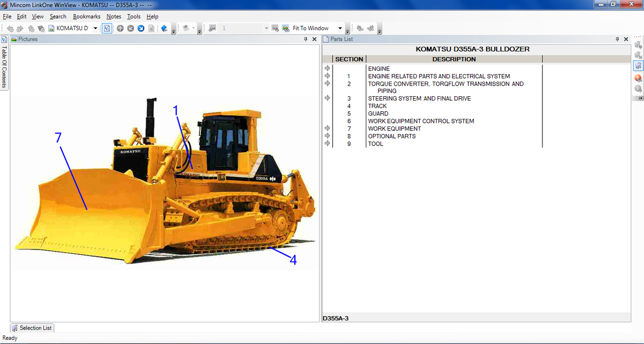The image size is (644, 344).
Task: Click the picture zoom icon left of Fit To Window
Action: (286, 28)
